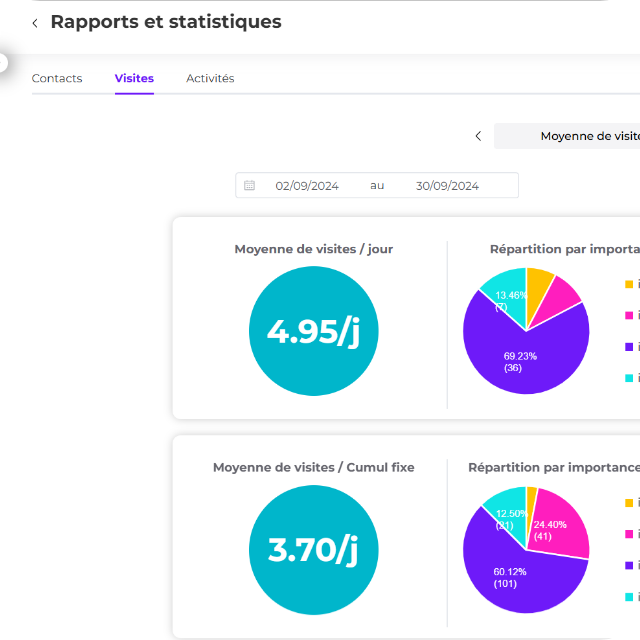Click the start date 02/09/2024 field

[307, 186]
